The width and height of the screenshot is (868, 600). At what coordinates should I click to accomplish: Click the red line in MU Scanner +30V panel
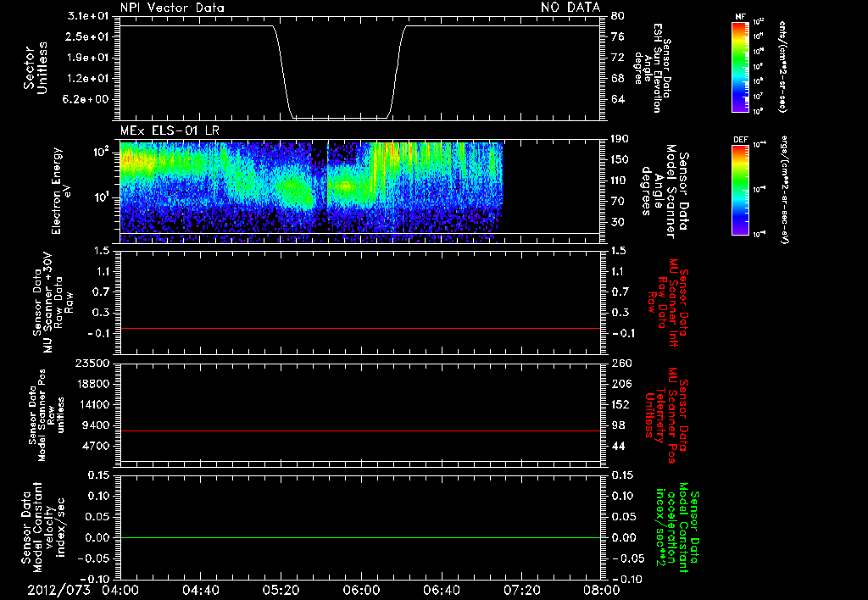(359, 328)
